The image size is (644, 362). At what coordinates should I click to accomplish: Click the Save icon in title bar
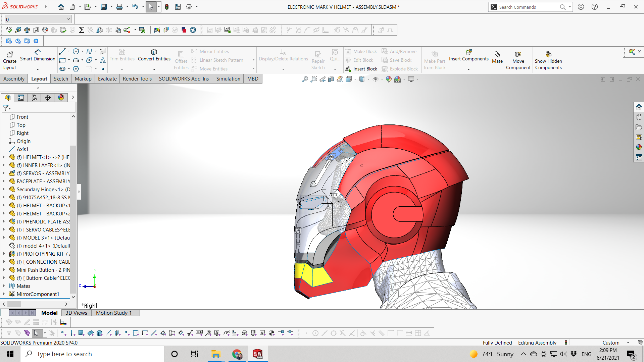click(x=104, y=7)
